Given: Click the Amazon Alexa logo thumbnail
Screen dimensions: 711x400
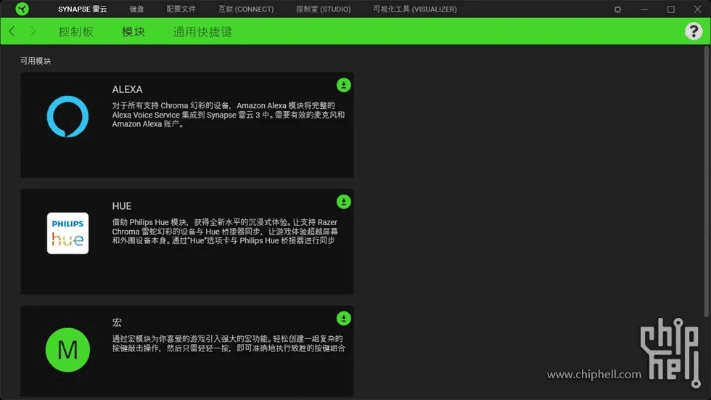Looking at the screenshot, I should 67,117.
